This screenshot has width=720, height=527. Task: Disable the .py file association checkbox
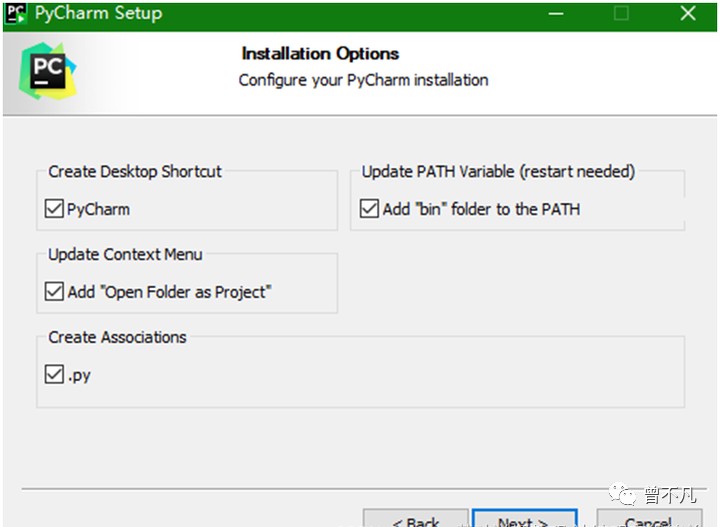(54, 374)
